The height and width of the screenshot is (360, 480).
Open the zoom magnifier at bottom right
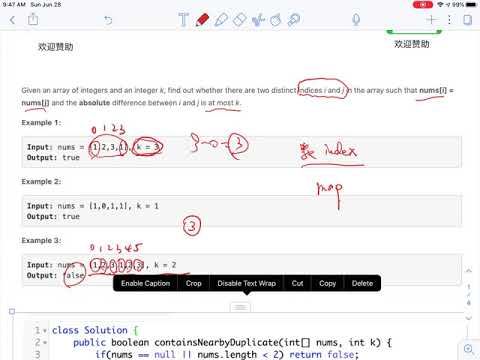[x=469, y=349]
